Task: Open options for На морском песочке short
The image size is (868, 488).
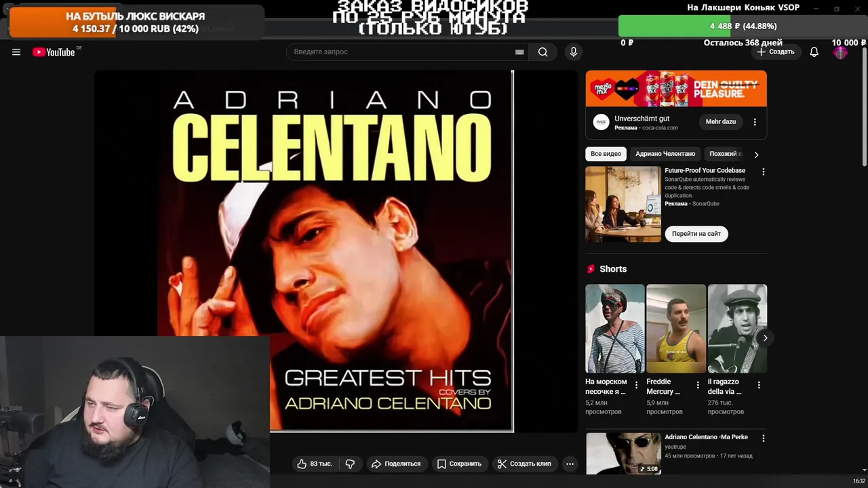Action: click(x=636, y=385)
